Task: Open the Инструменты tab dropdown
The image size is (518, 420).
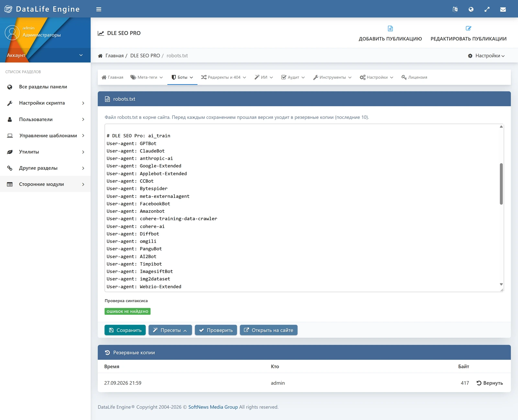Action: click(x=332, y=77)
